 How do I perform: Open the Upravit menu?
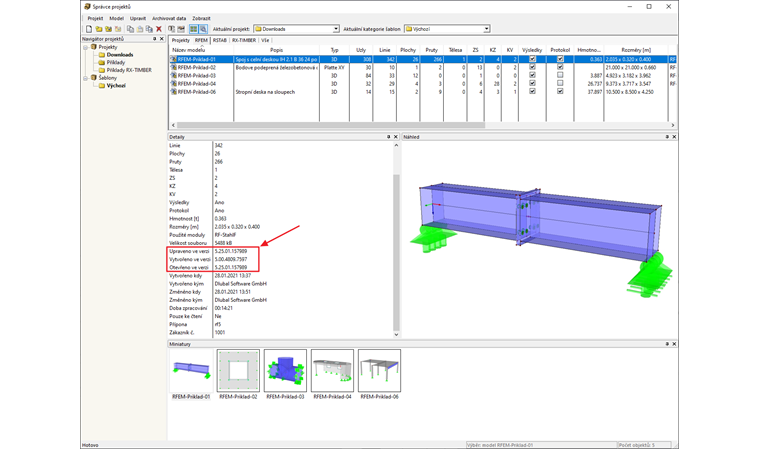click(138, 18)
